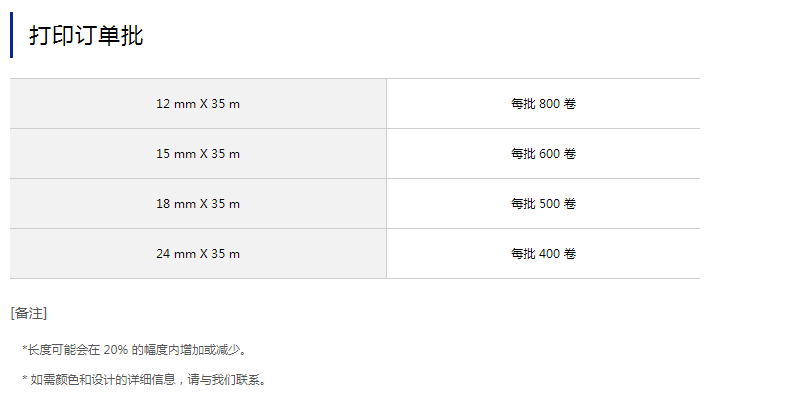Click the asterisk before 如需颜色和设计
The height and width of the screenshot is (400, 801).
point(23,380)
